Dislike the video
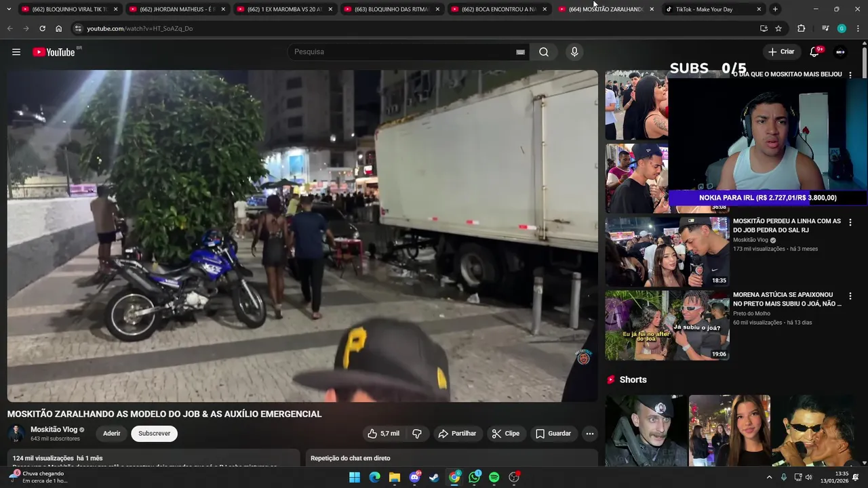This screenshot has width=868, height=488. tap(417, 434)
